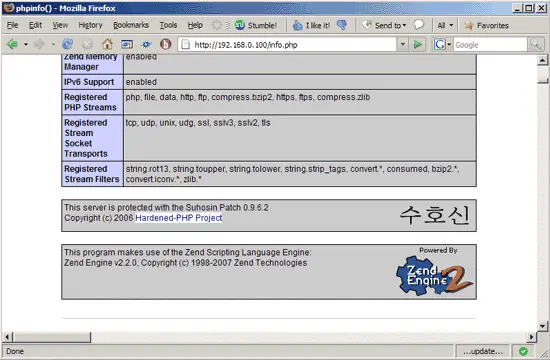Open the Back history dropdown arrow
The image size is (550, 360).
point(26,44)
